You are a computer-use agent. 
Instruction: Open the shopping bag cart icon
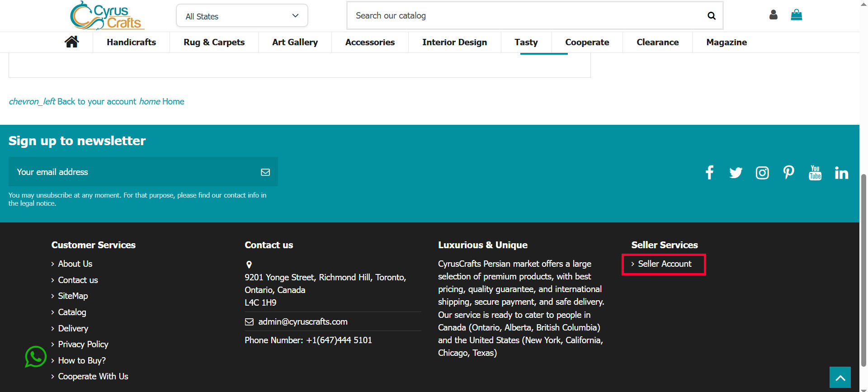tap(796, 15)
